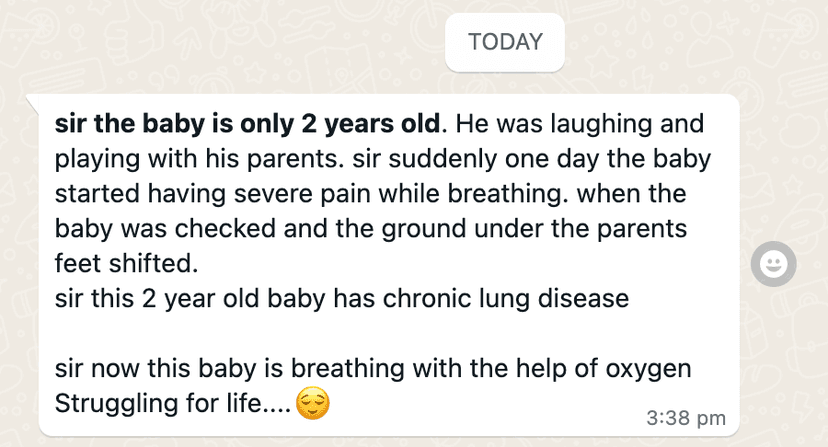828x447 pixels.
Task: Click the message bubble tail corner
Action: [x=32, y=100]
